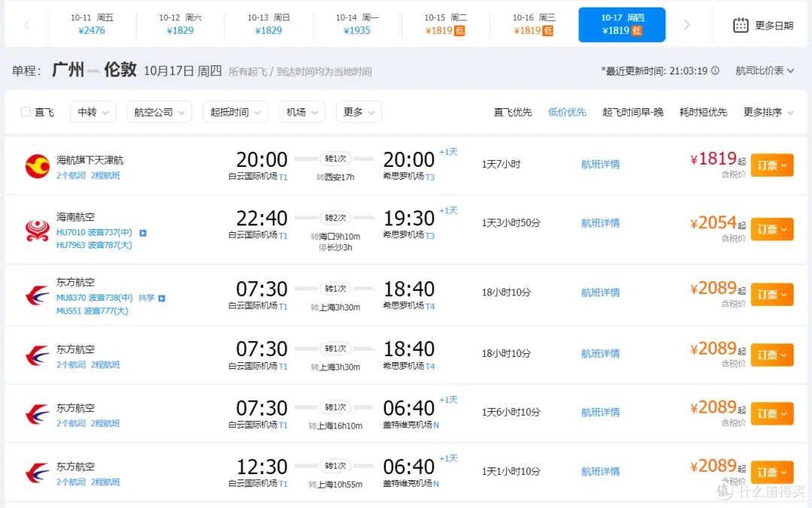Sort by 耗时短优先

703,113
